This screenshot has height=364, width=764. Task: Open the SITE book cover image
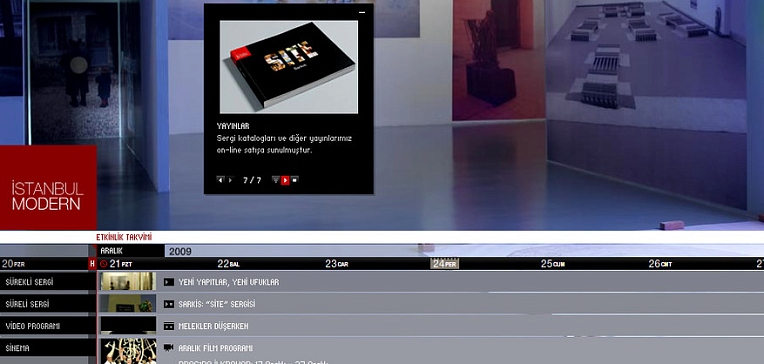[288, 67]
